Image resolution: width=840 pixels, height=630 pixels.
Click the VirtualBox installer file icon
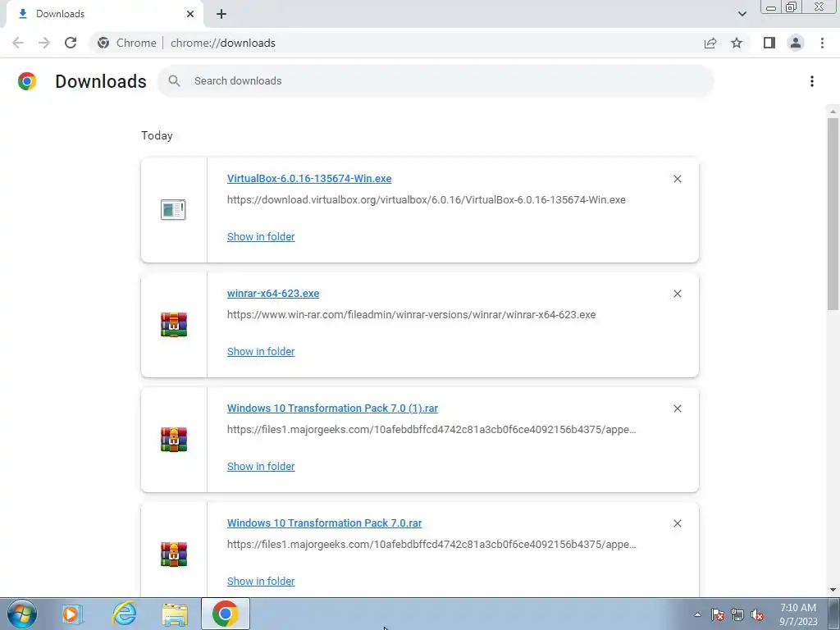coord(173,209)
